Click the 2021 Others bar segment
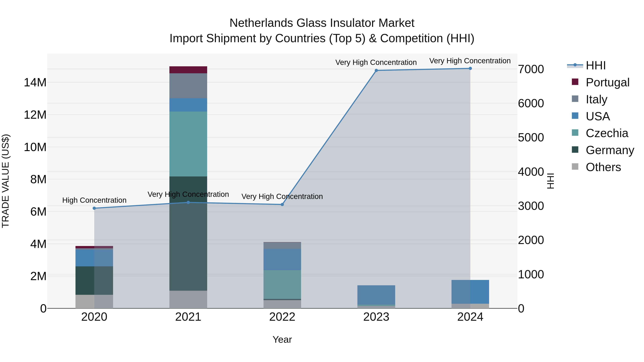Viewport: 644px width, 362px height. click(188, 300)
